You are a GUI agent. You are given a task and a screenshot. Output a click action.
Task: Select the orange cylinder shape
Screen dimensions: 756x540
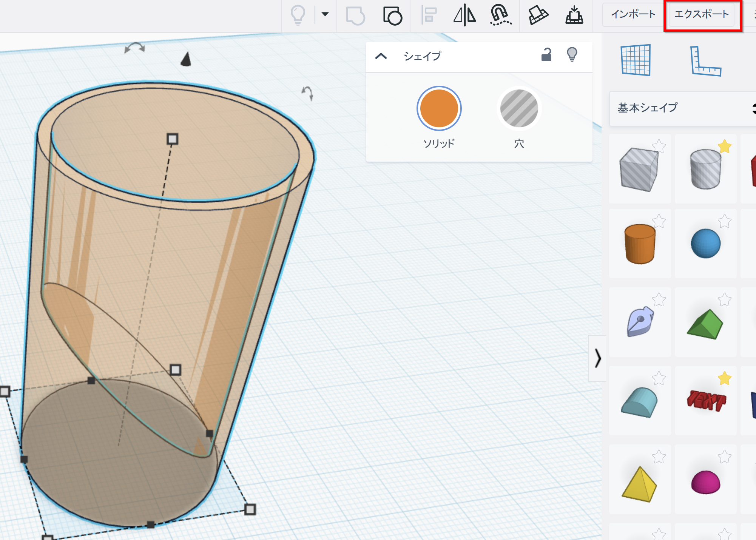tap(640, 244)
